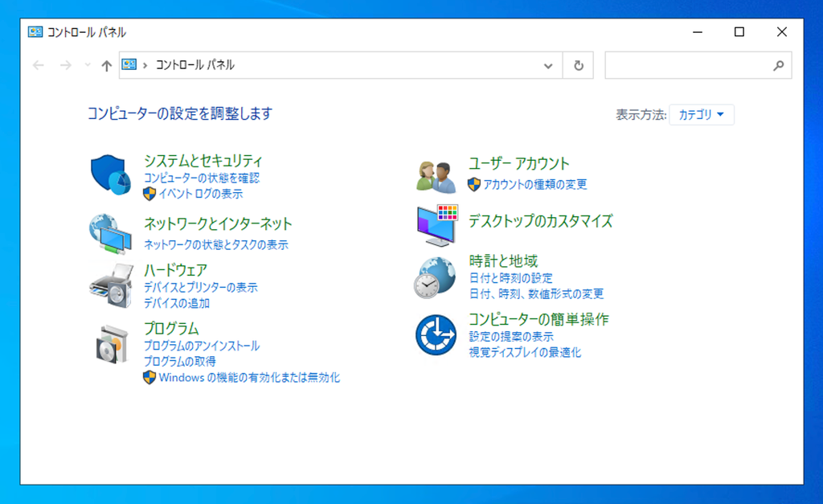Open ネットワークの状態とタスクの表示 link

coord(215,244)
